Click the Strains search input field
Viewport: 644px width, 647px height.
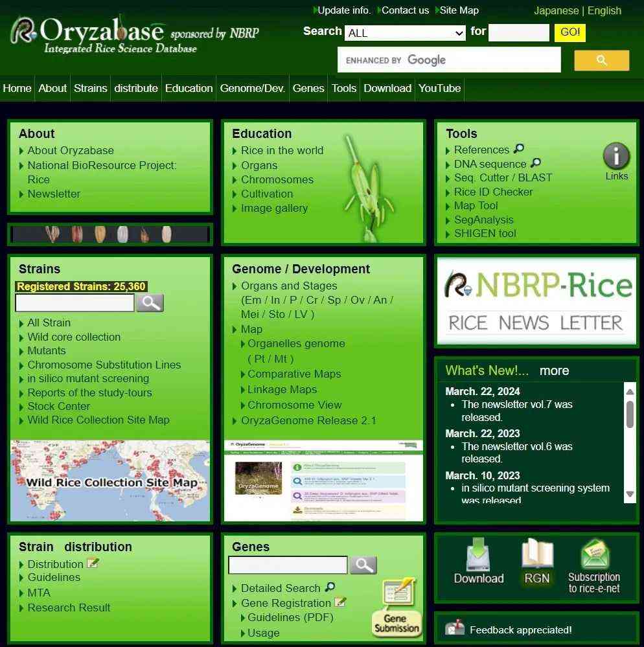coord(75,303)
